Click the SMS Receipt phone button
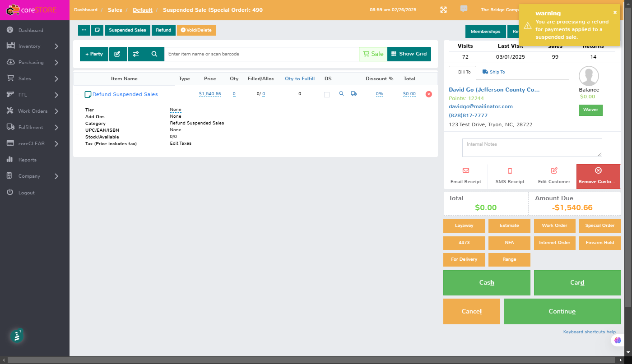 point(510,176)
